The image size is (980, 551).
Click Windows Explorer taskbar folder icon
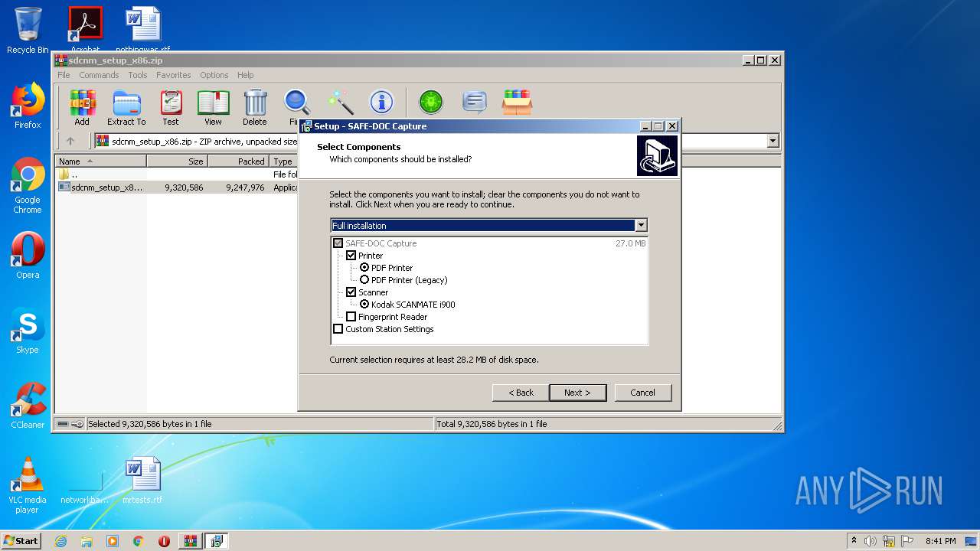(87, 541)
